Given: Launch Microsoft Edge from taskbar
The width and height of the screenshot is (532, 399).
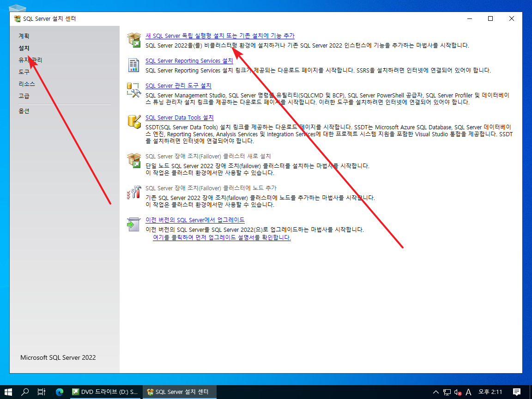Looking at the screenshot, I should coord(60,392).
